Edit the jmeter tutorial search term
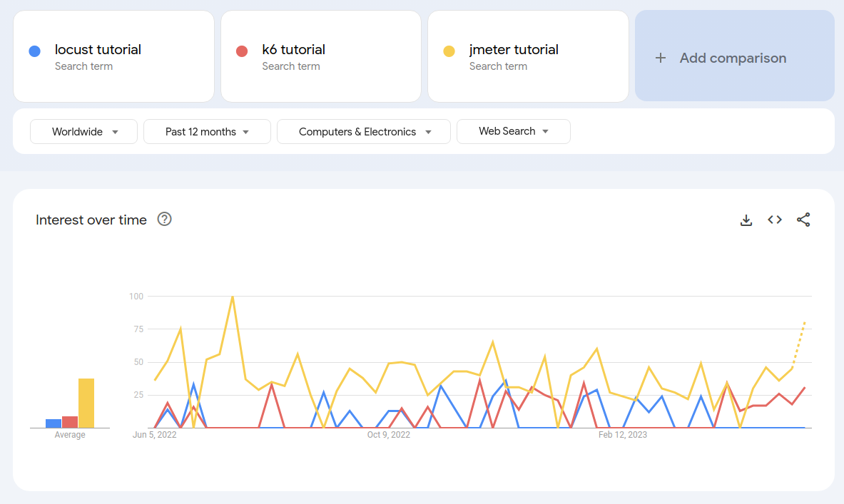 tap(528, 56)
